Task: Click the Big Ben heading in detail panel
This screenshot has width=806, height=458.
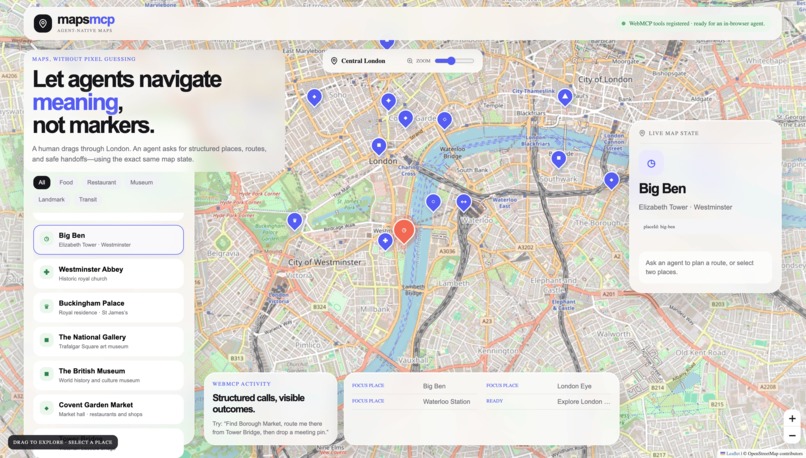Action: coord(662,189)
